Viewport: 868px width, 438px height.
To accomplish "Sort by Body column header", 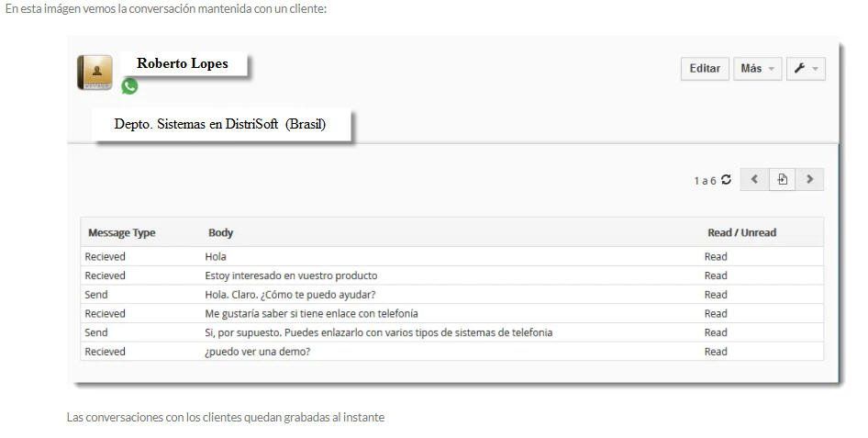I will [220, 232].
